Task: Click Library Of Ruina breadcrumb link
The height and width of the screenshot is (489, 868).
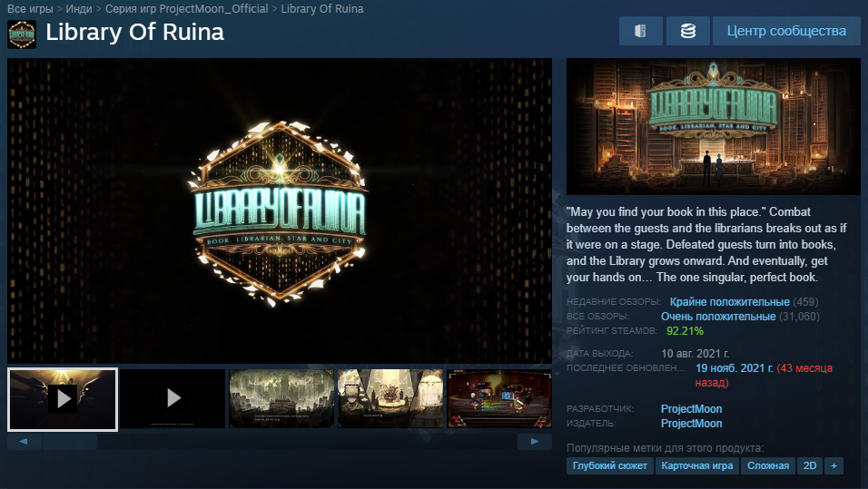Action: pyautogui.click(x=322, y=9)
